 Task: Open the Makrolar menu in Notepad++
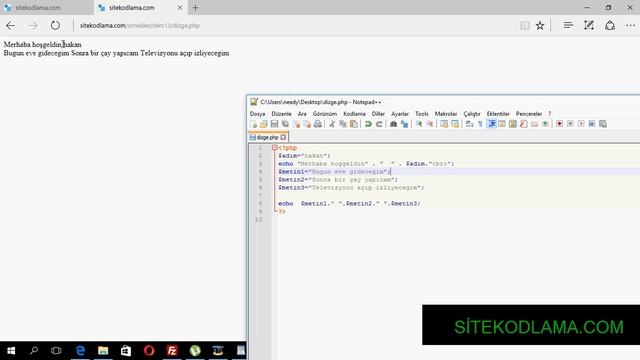(446, 114)
